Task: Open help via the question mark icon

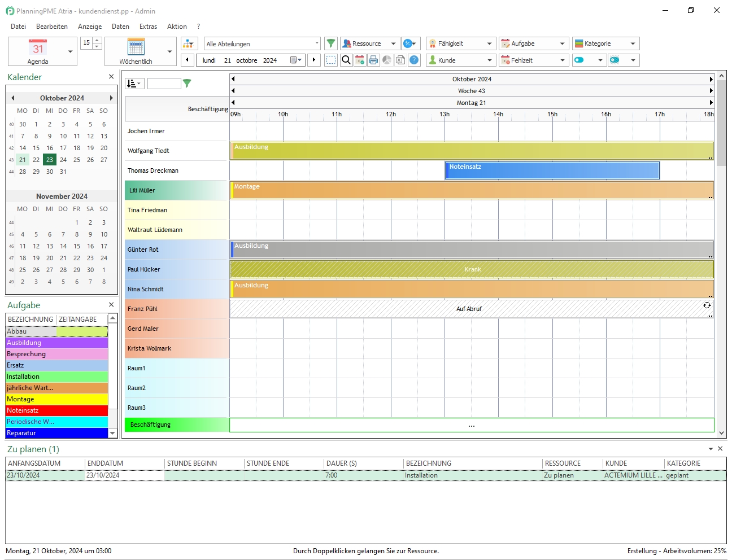Action: tap(414, 60)
